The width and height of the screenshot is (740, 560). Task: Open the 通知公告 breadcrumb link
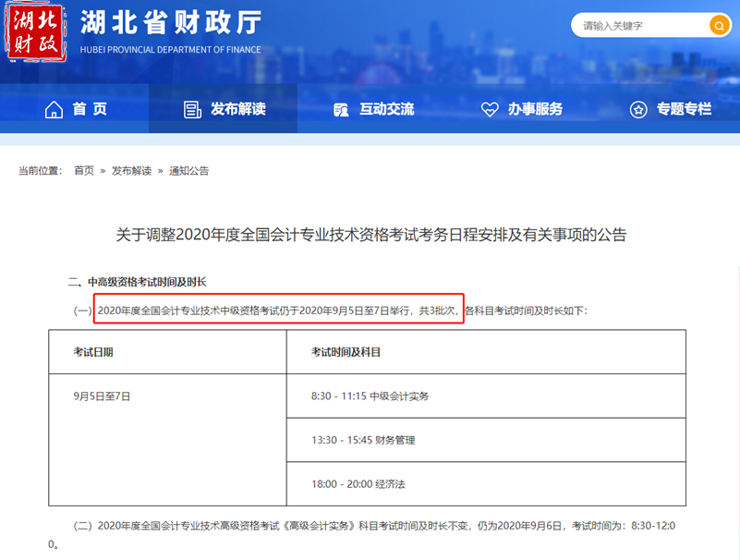[191, 170]
